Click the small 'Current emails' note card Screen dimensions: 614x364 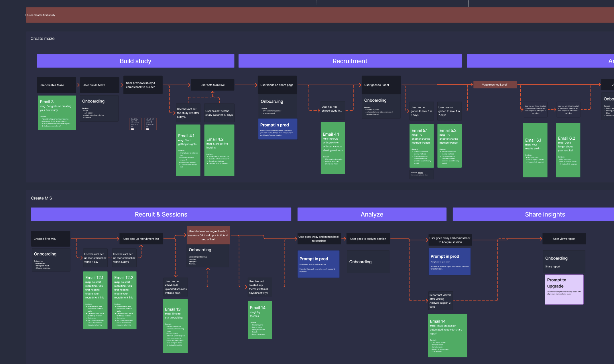422,174
